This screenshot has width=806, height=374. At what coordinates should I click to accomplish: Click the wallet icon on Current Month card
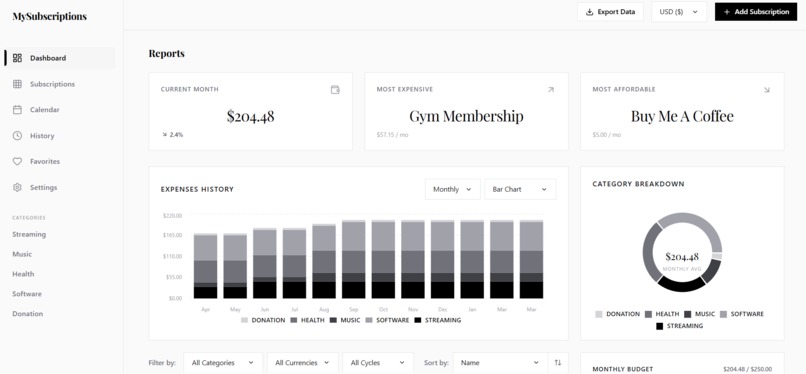pos(335,90)
